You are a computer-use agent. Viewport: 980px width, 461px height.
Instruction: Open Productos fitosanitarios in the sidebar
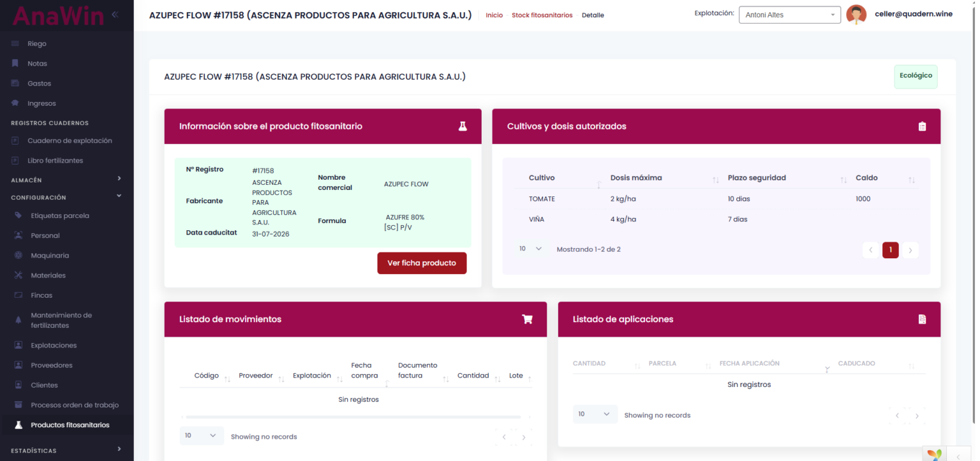pos(70,425)
